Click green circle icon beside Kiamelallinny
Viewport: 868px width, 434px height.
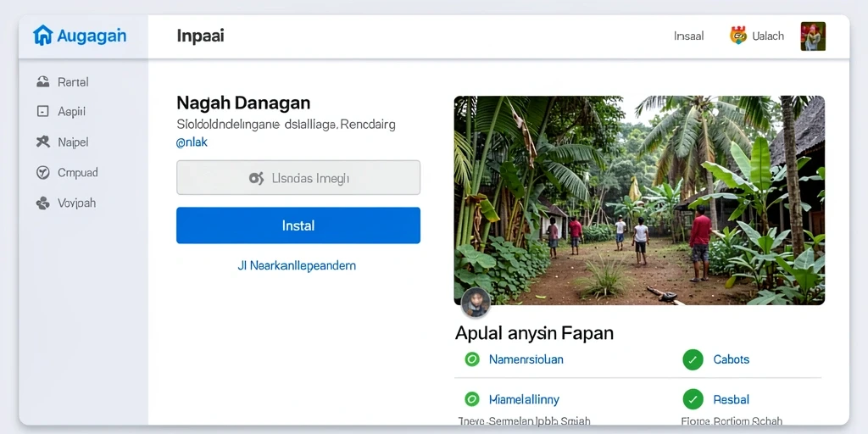click(x=471, y=399)
